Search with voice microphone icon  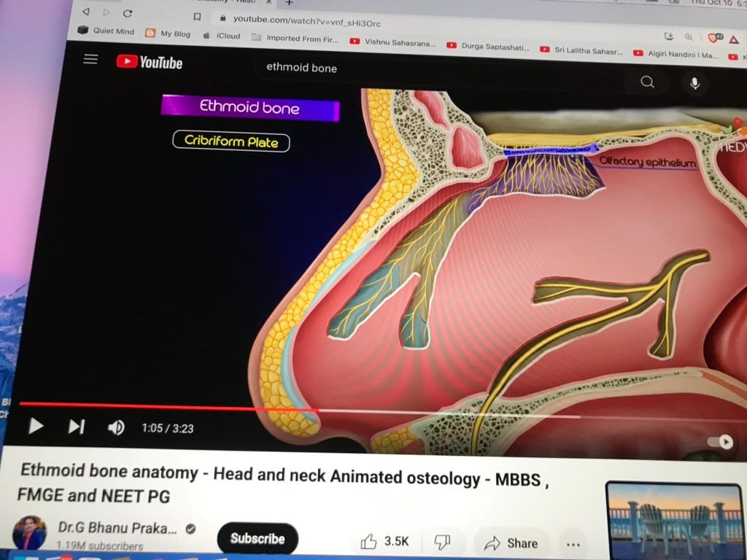click(x=695, y=83)
